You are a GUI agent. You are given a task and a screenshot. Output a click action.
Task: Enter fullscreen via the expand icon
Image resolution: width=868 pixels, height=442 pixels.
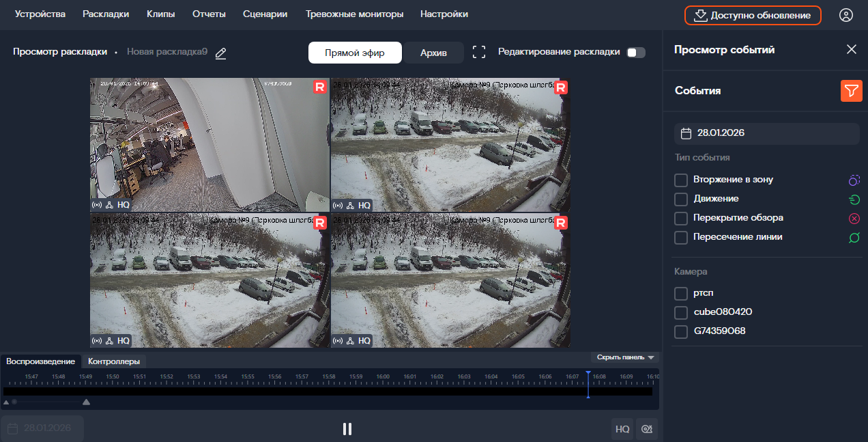(x=478, y=52)
